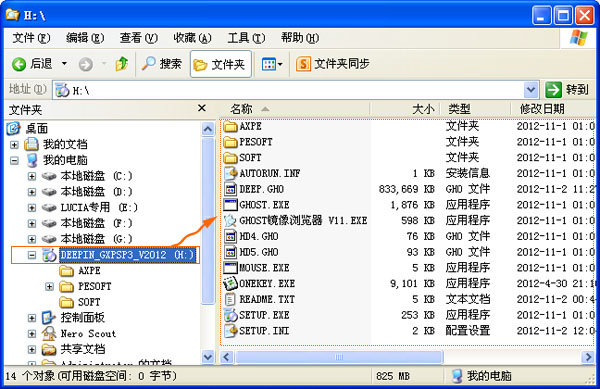The image size is (600, 389).
Task: Click the address bar field showing H:\
Action: click(289, 90)
